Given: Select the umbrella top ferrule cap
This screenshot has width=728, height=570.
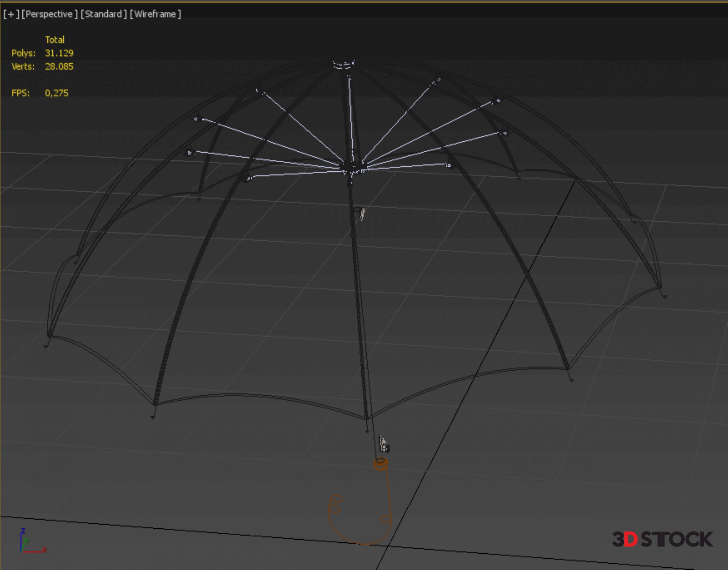Looking at the screenshot, I should (x=344, y=64).
